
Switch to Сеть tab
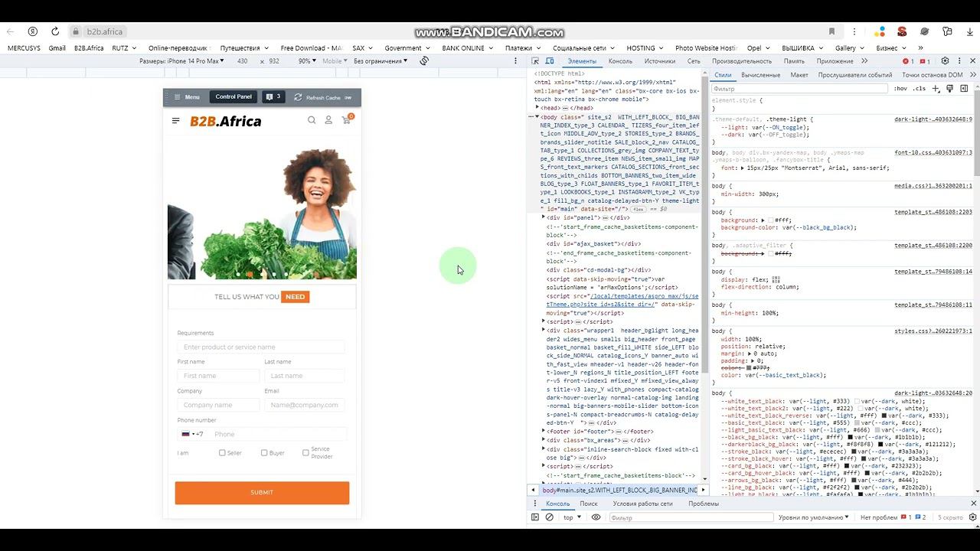[x=694, y=61]
